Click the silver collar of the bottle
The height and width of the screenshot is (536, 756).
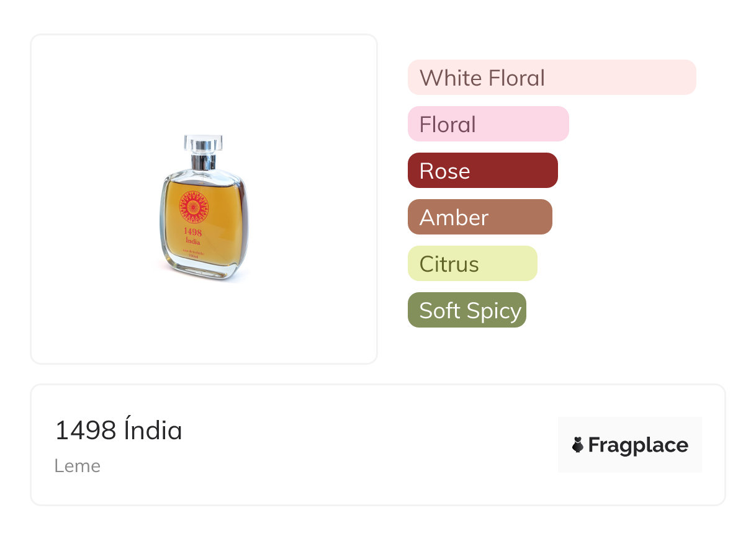(x=203, y=163)
